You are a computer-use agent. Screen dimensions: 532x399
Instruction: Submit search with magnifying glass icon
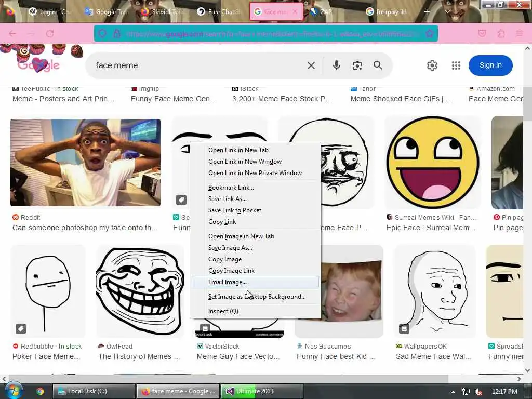coord(378,65)
